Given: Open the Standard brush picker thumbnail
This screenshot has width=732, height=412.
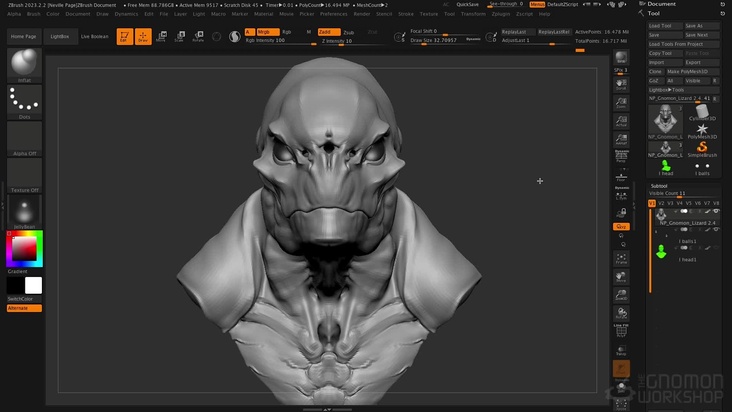Looking at the screenshot, I should 24,65.
